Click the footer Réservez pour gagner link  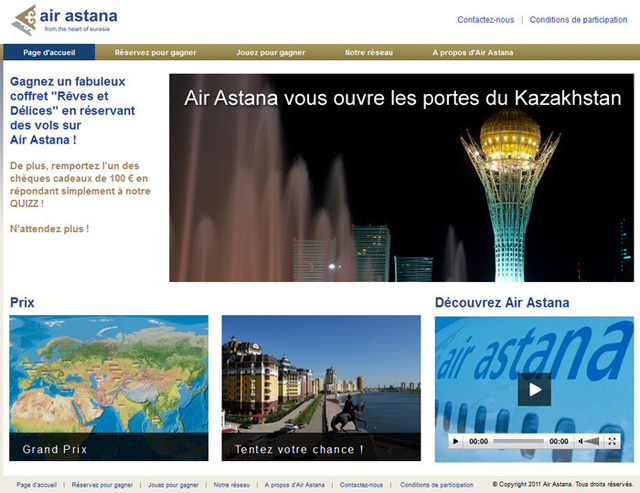point(102,485)
